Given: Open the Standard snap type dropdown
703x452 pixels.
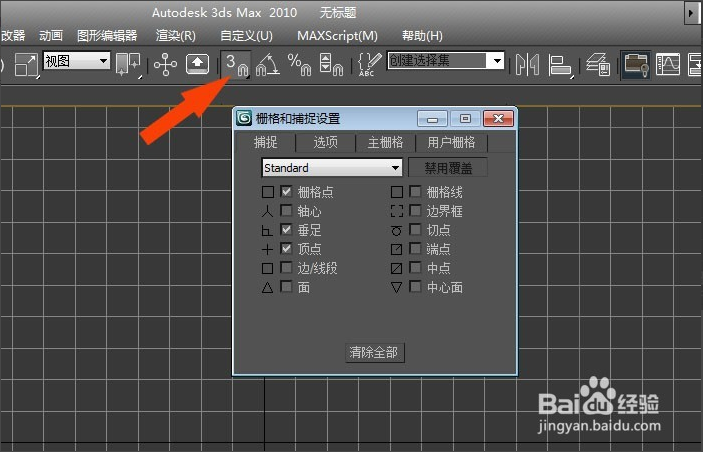Looking at the screenshot, I should point(332,168).
